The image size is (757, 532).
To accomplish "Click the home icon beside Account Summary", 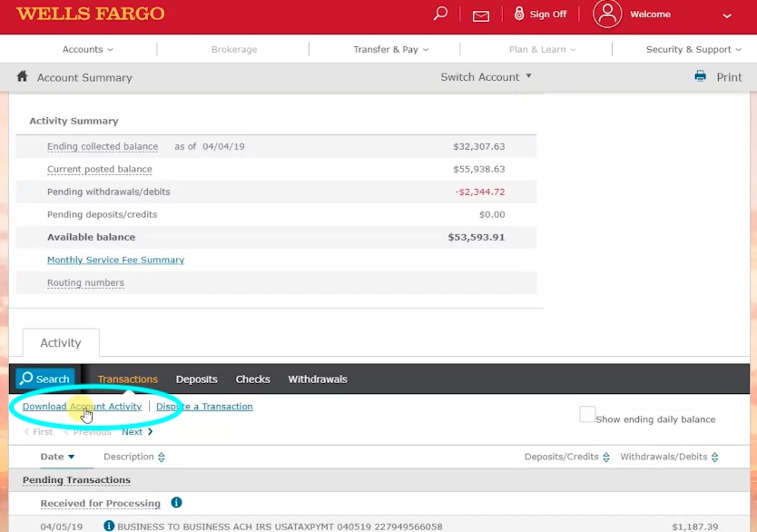I will (22, 76).
